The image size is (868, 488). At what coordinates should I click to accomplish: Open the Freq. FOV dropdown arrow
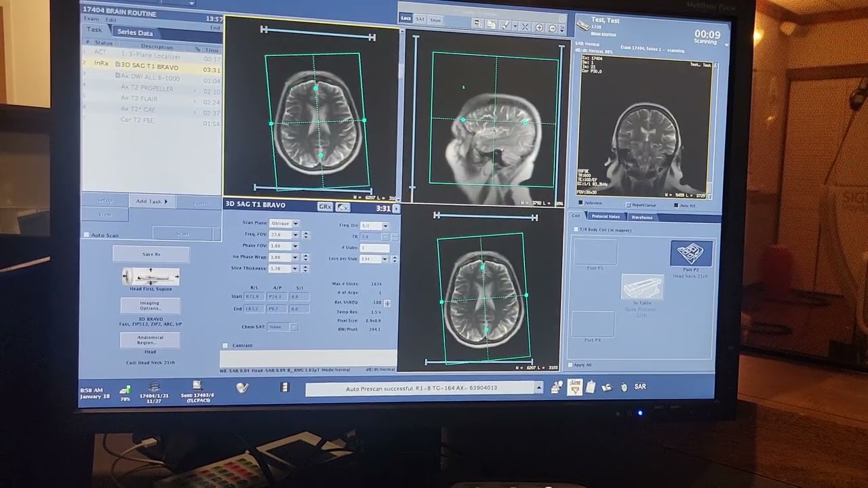[x=295, y=235]
